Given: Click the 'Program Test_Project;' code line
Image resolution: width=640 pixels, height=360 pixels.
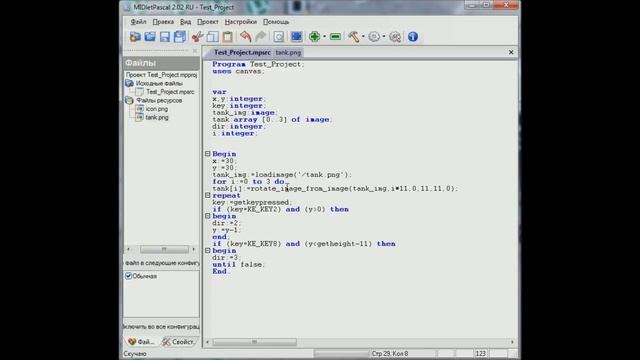Looking at the screenshot, I should (258, 64).
